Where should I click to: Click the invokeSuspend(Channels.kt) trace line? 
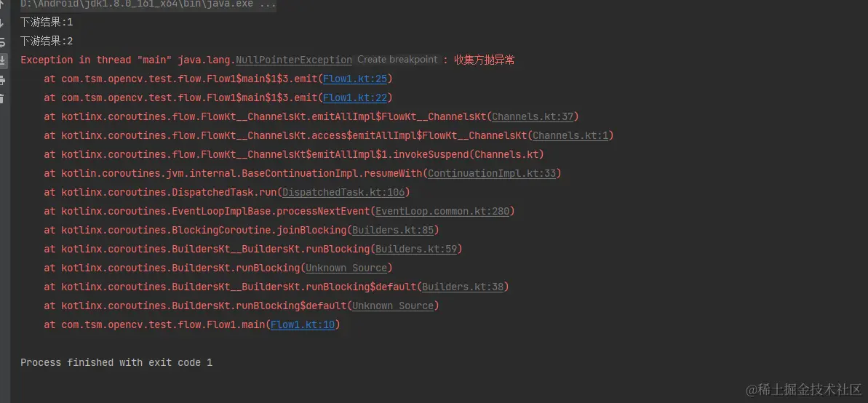(294, 154)
